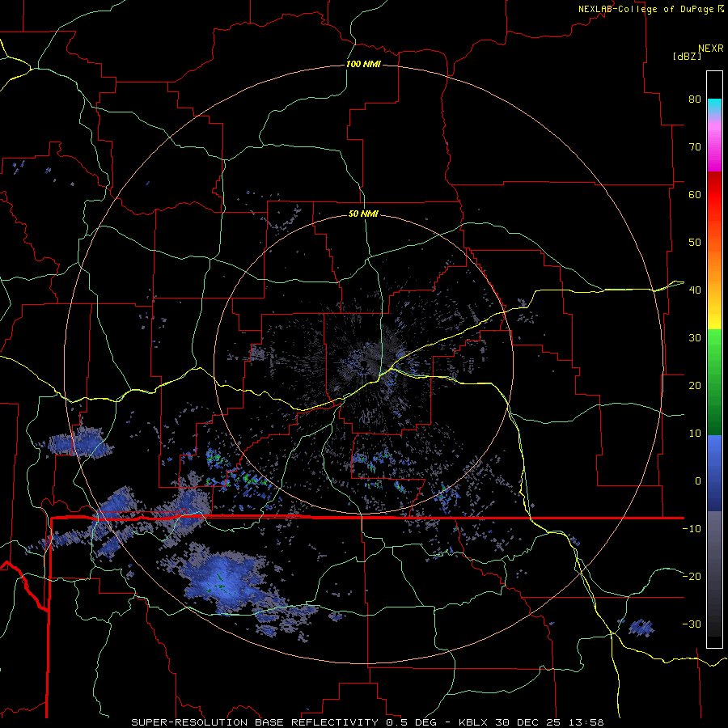Image resolution: width=728 pixels, height=728 pixels.
Task: Click the -30 dBZ scale value
Action: click(692, 624)
